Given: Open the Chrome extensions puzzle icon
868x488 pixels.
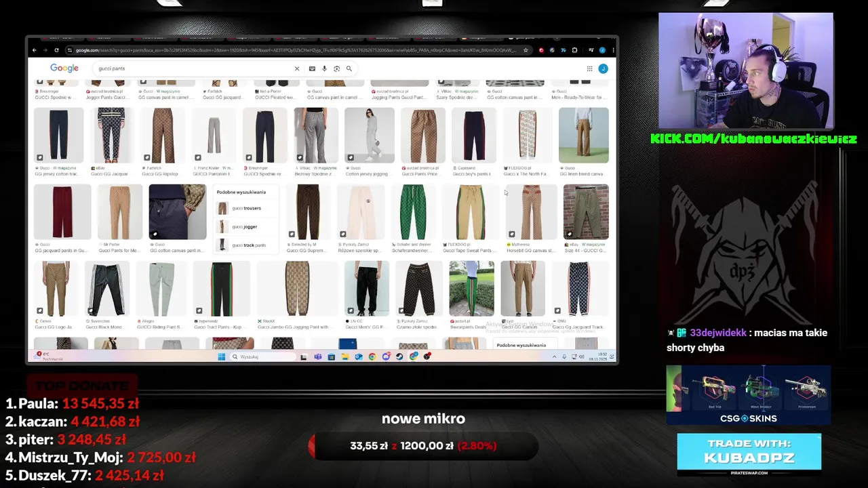Looking at the screenshot, I should point(574,50).
